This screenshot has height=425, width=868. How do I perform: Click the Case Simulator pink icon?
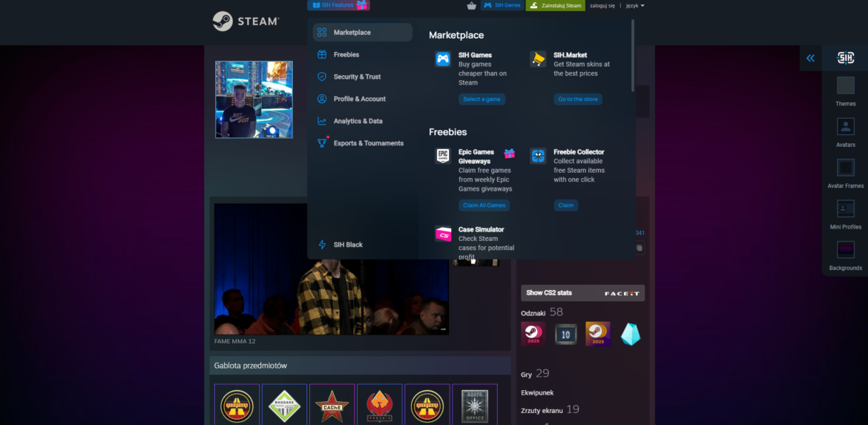coord(443,233)
